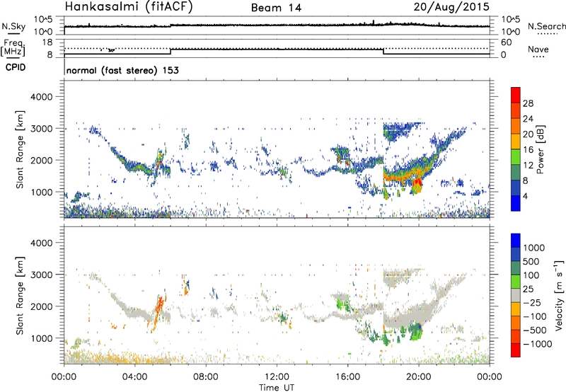
Task: Click the '04:00' time tick label
Action: pyautogui.click(x=134, y=377)
